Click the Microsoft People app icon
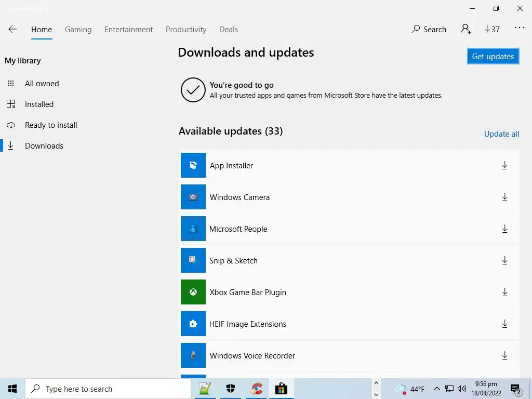Screen dimensions: 532x399 (193, 229)
